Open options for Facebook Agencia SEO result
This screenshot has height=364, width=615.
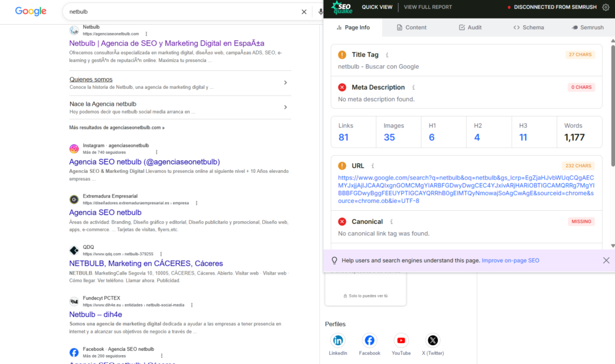162,356
